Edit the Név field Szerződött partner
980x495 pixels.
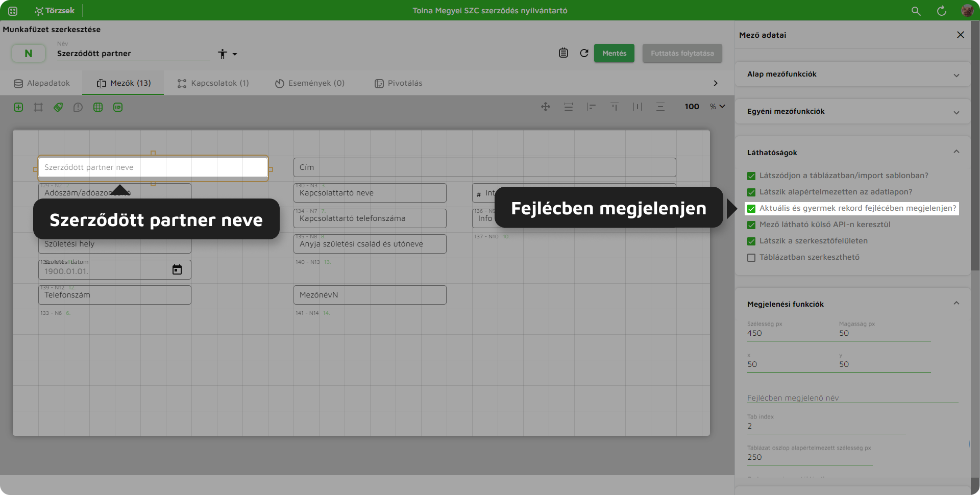(x=133, y=54)
